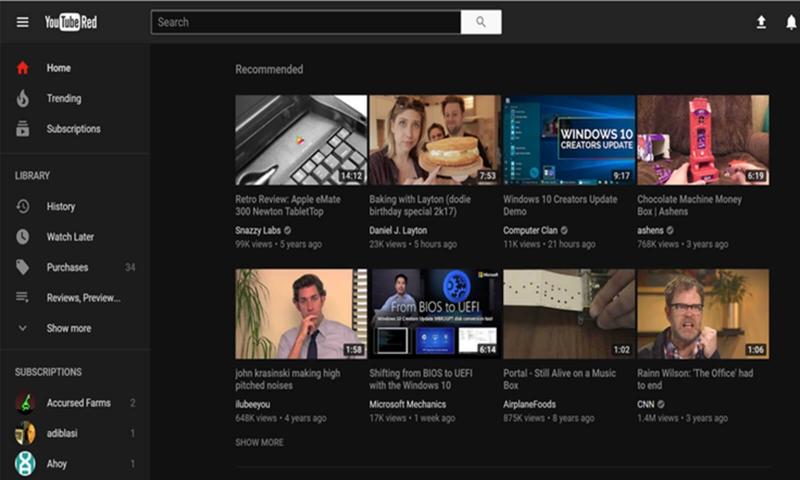Click the Subscriptions sidebar icon

click(x=22, y=129)
